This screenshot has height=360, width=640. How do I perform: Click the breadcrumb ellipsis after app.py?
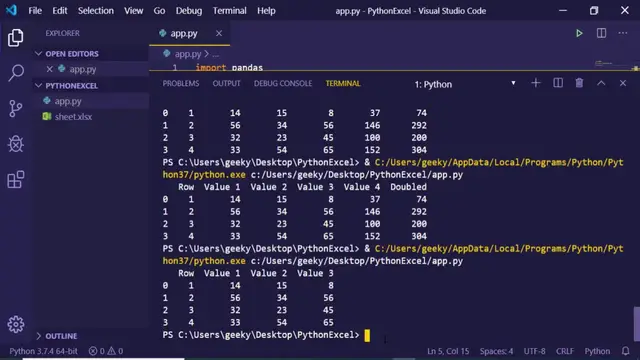point(216,54)
